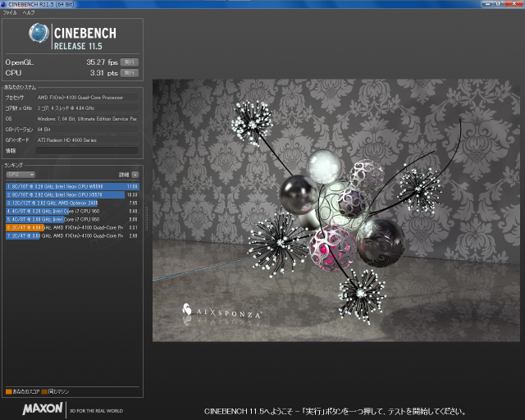Click the CB version field 64 Bit

(87, 130)
